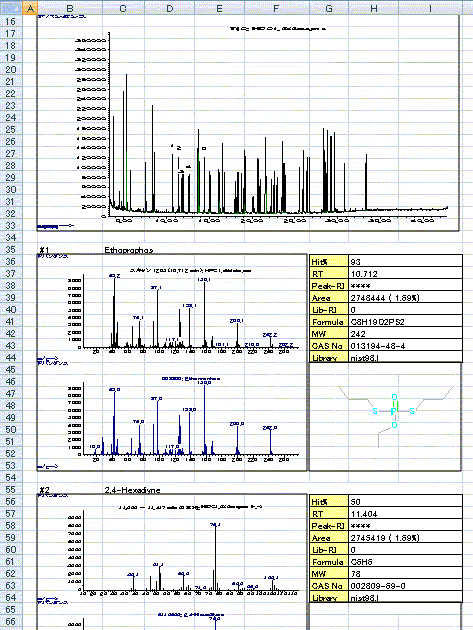Click the compound name cell 'Ethoprophos'
This screenshot has height=630, width=473.
click(x=129, y=250)
